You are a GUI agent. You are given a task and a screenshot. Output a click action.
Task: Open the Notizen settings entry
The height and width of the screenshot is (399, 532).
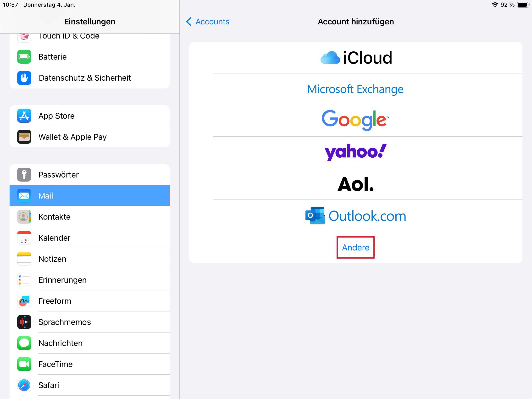click(90, 259)
